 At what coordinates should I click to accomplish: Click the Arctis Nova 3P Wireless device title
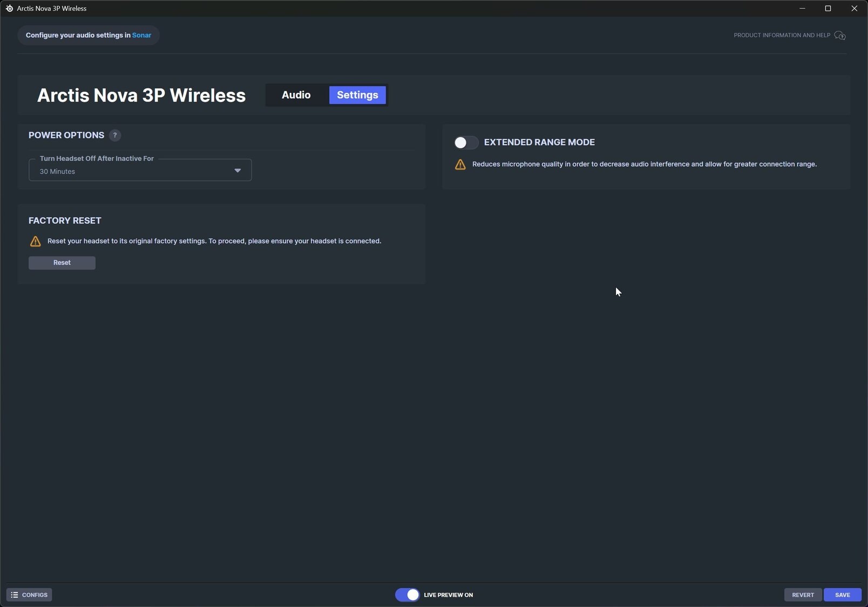[141, 96]
